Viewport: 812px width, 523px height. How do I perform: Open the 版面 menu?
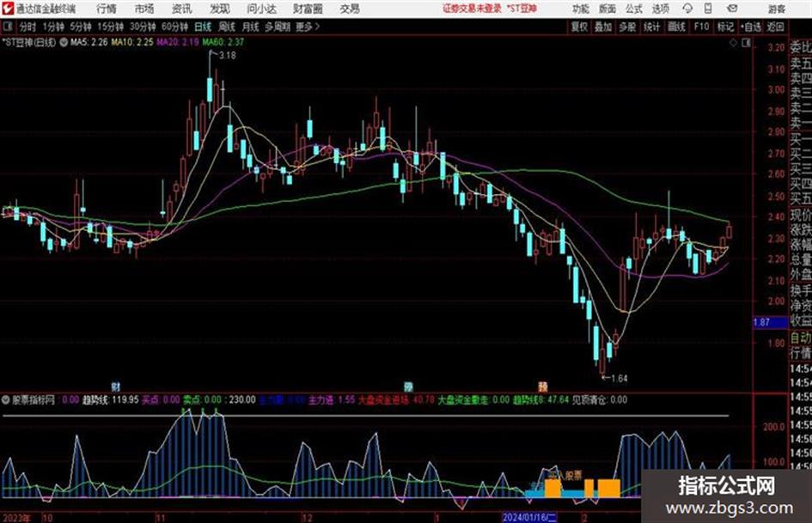point(607,9)
